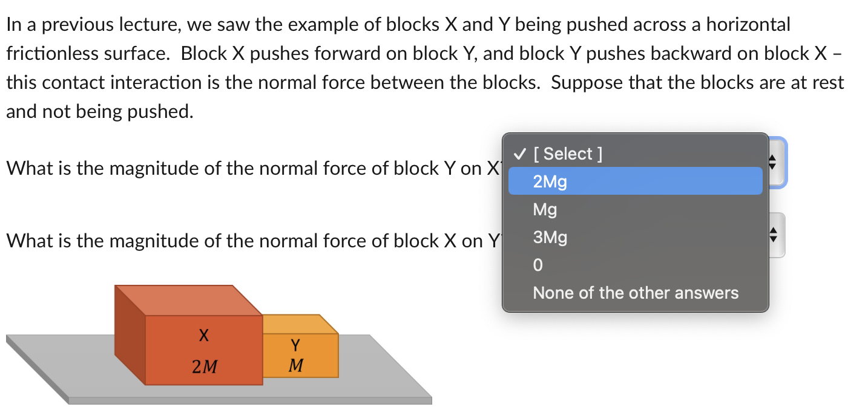Choose "None of the other answers" option
Viewport: 868px width, 410px height.
pyautogui.click(x=635, y=293)
